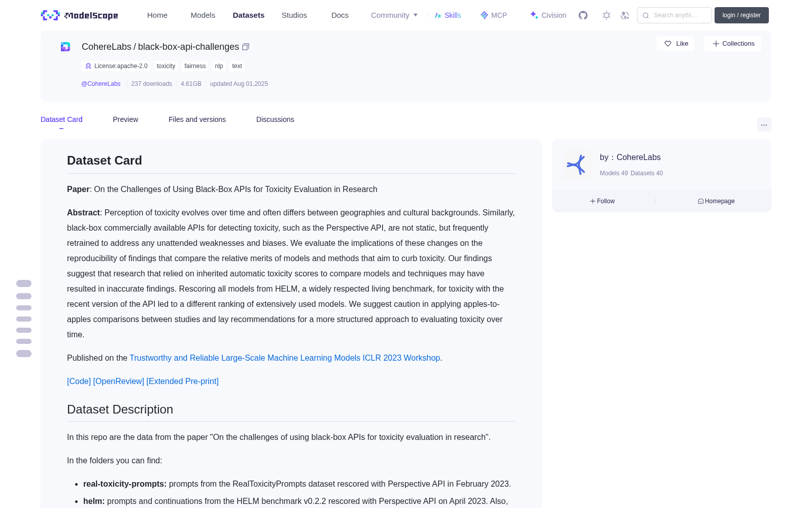
Task: Follow the CohereLabs organization
Action: [602, 201]
